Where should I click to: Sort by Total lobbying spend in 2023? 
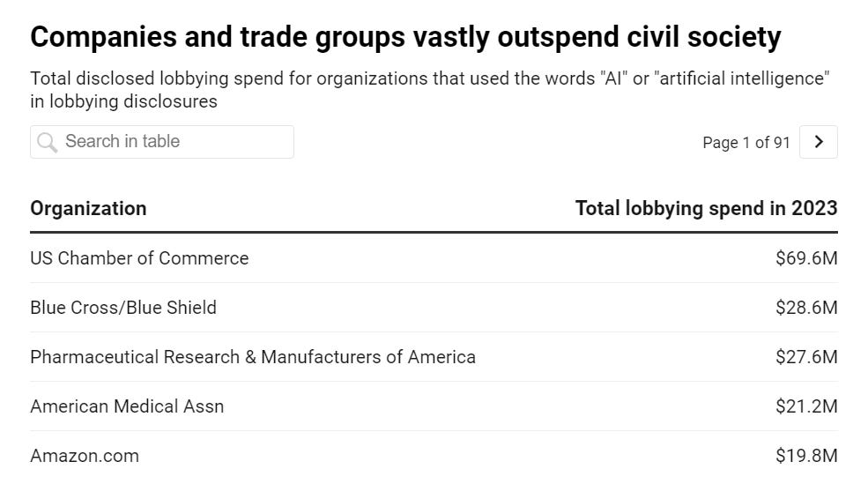[706, 209]
